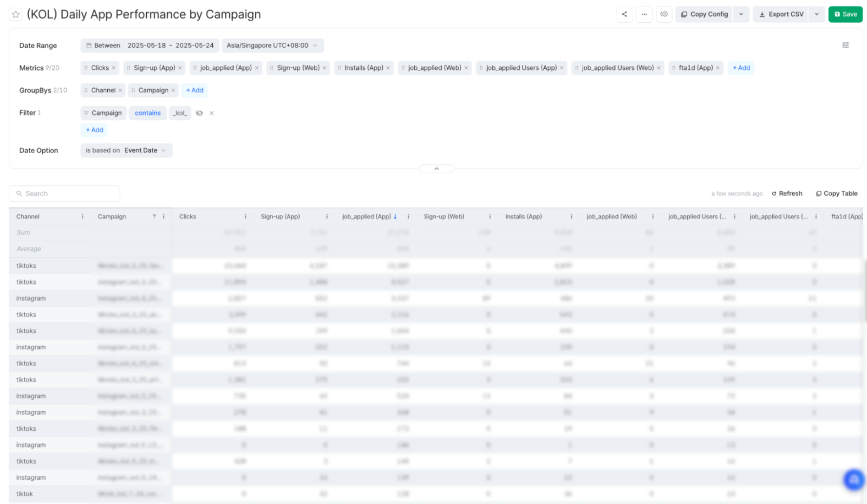Expand the Export CSV dropdown arrow

coord(816,14)
